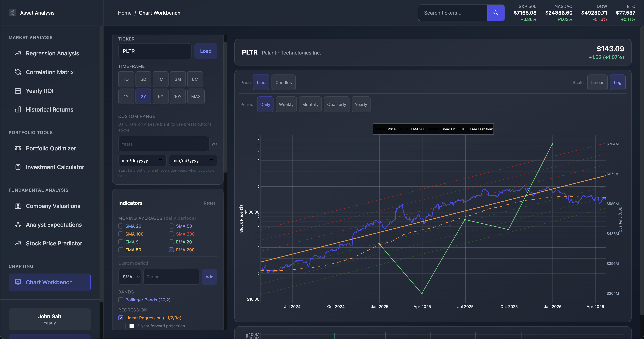The image size is (644, 339).
Task: Enable the EMA 20 checkbox
Action: click(x=171, y=242)
